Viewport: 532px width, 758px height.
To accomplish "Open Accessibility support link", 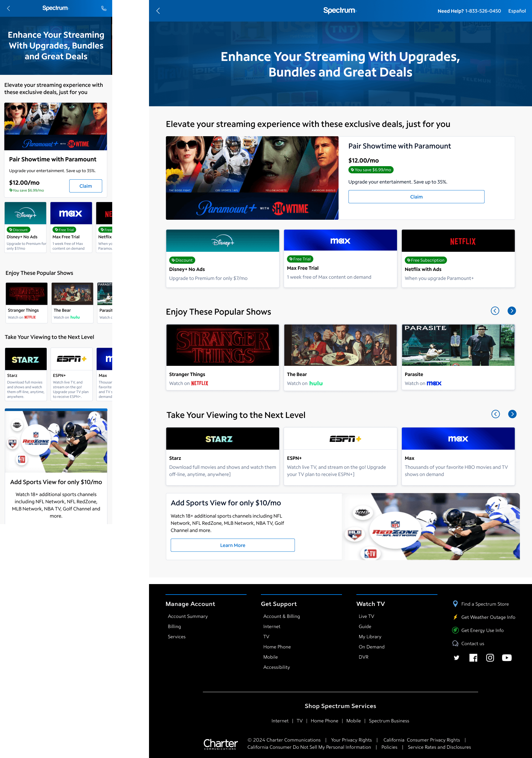I will [x=276, y=667].
